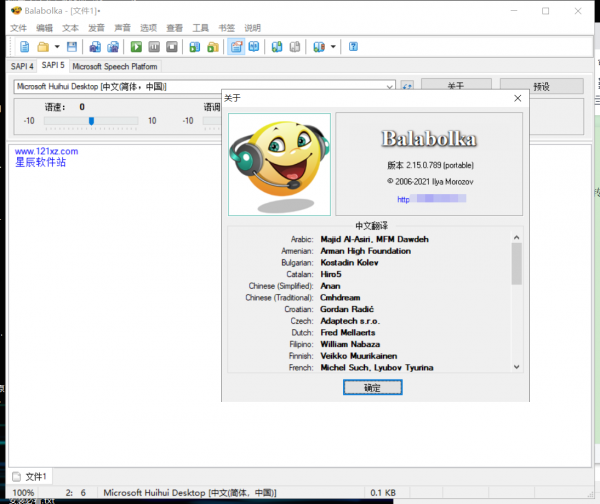Open the 工具 menu
Screen dimensions: 600x504
click(201, 28)
